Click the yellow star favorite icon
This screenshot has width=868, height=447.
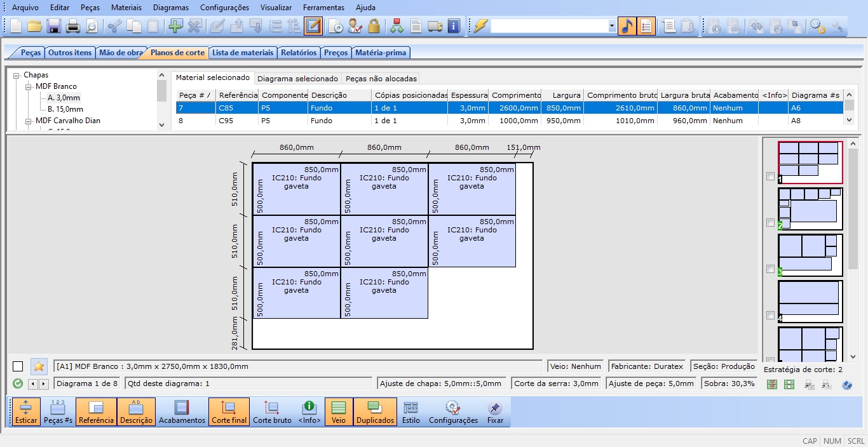pyautogui.click(x=39, y=366)
